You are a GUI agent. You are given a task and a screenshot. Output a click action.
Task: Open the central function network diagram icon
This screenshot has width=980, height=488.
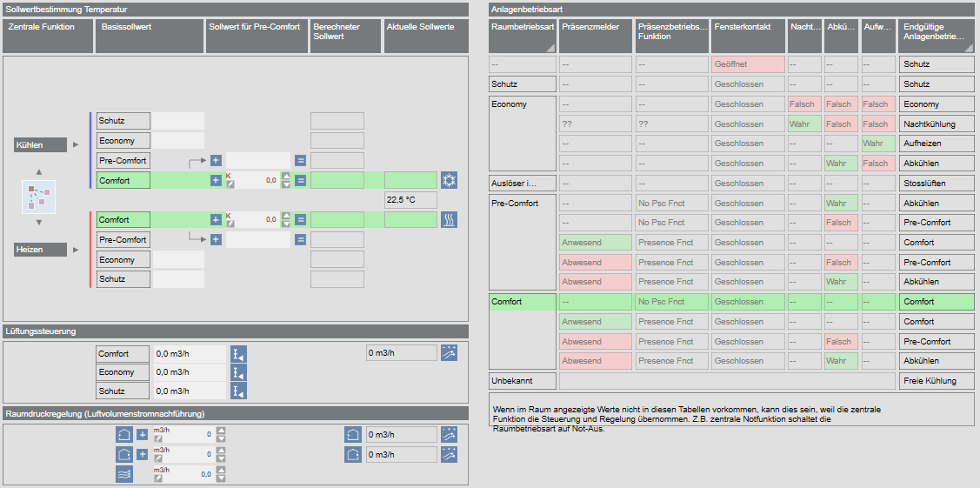38,196
